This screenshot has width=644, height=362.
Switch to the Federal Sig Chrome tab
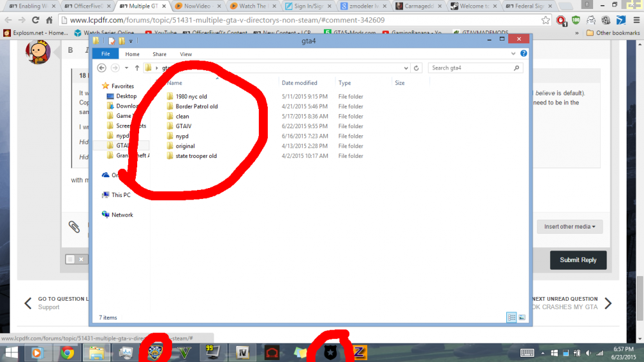528,6
